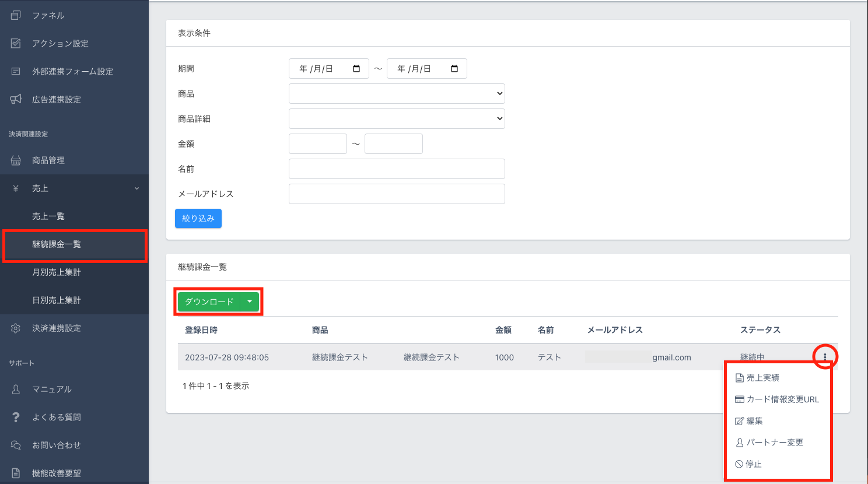Select 売上実績 from the context menu
The height and width of the screenshot is (484, 868).
coord(762,378)
